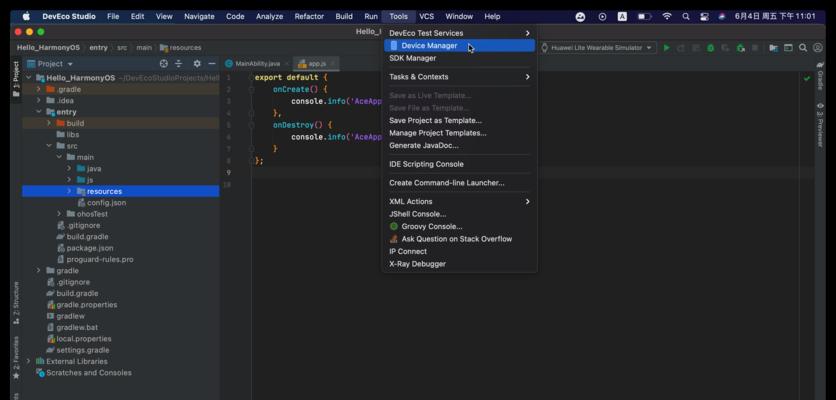836x400 pixels.
Task: Toggle the Favorites tool window tab
Action: coord(16,358)
